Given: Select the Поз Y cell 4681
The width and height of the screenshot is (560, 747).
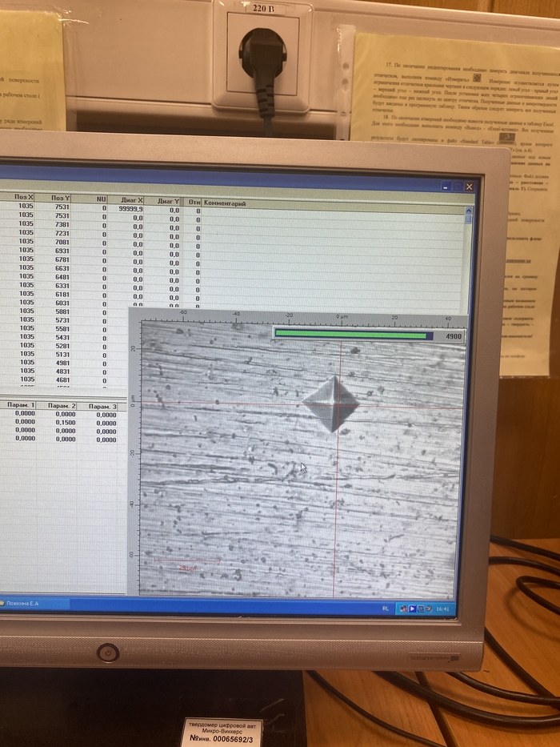Looking at the screenshot, I should pos(53,380).
